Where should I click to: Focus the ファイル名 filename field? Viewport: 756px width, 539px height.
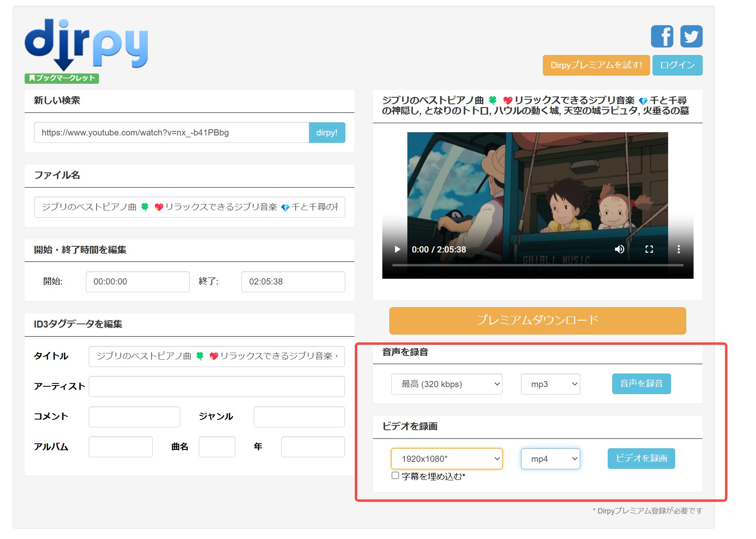190,207
